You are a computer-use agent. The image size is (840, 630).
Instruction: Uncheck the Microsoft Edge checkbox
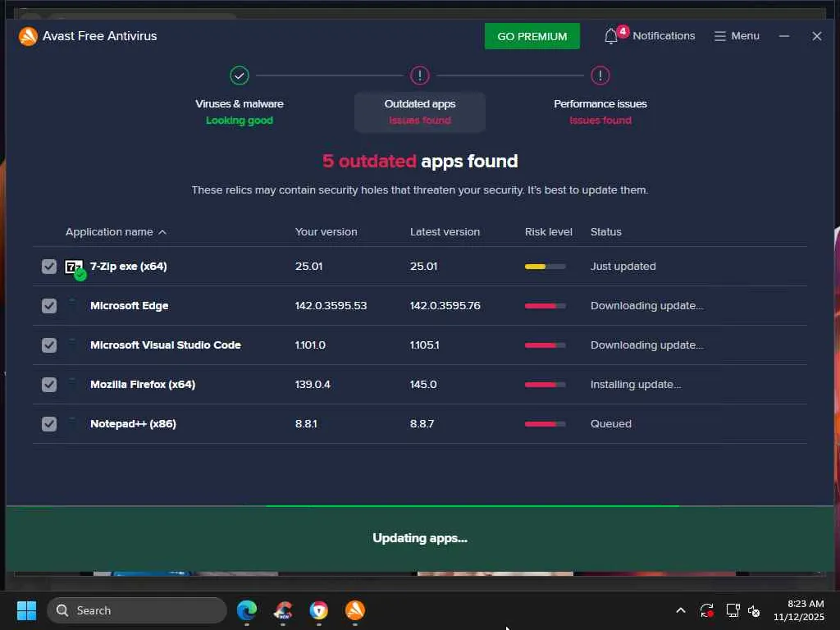point(48,306)
